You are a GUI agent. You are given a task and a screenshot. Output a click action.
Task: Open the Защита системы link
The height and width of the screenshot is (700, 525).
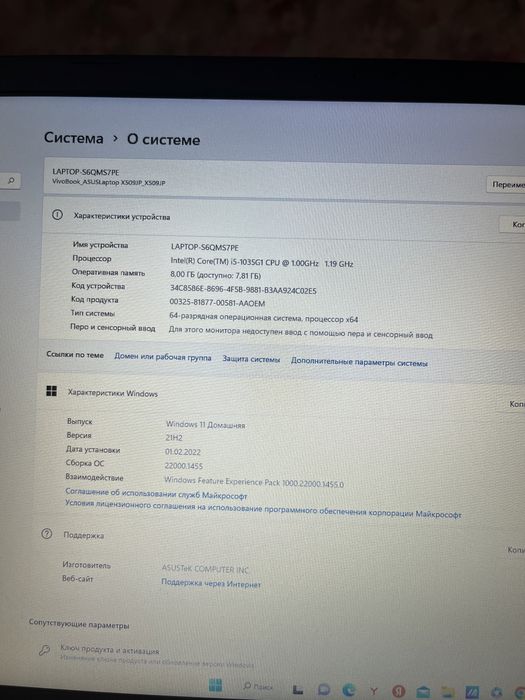pos(251,359)
